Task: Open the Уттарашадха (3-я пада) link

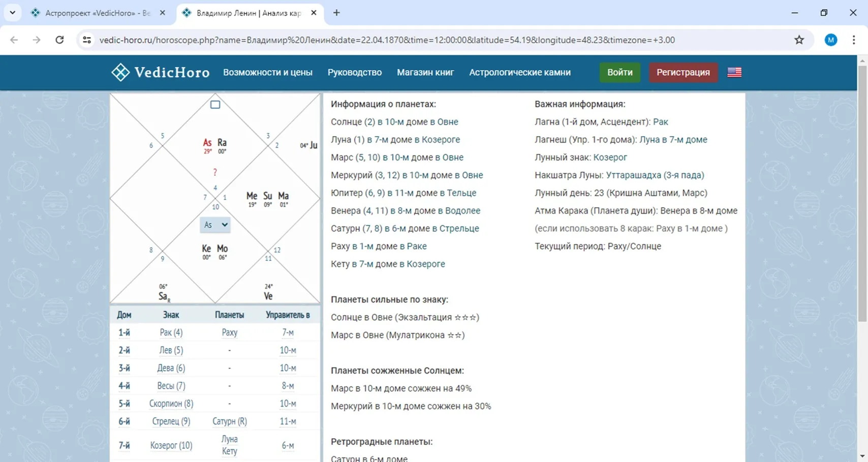Action: click(x=655, y=175)
